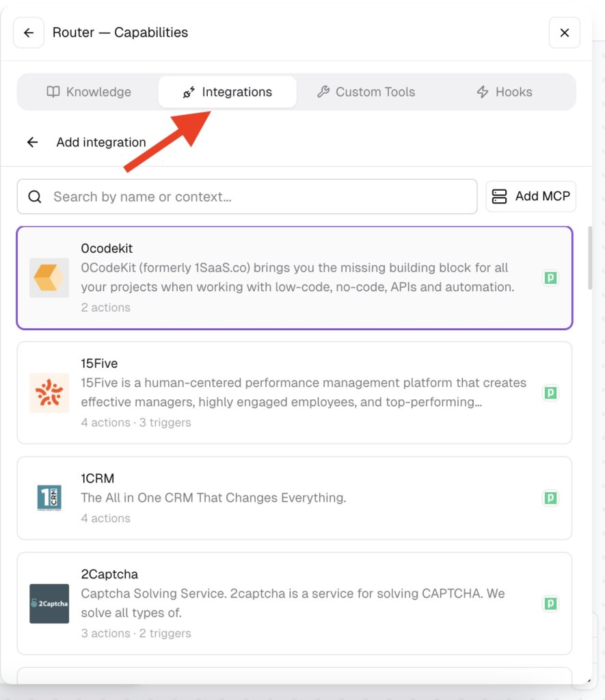Click the '2 actions' text under 0codekit
The height and width of the screenshot is (700, 605).
[106, 308]
